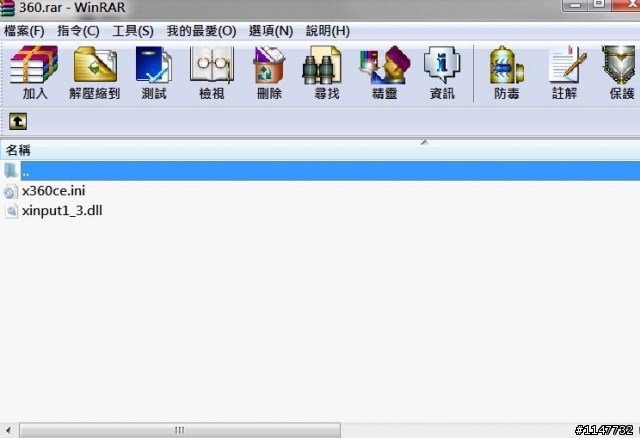Click the 刪除 (Delete) recycle icon
Viewport: 640px width, 438px height.
point(269,73)
